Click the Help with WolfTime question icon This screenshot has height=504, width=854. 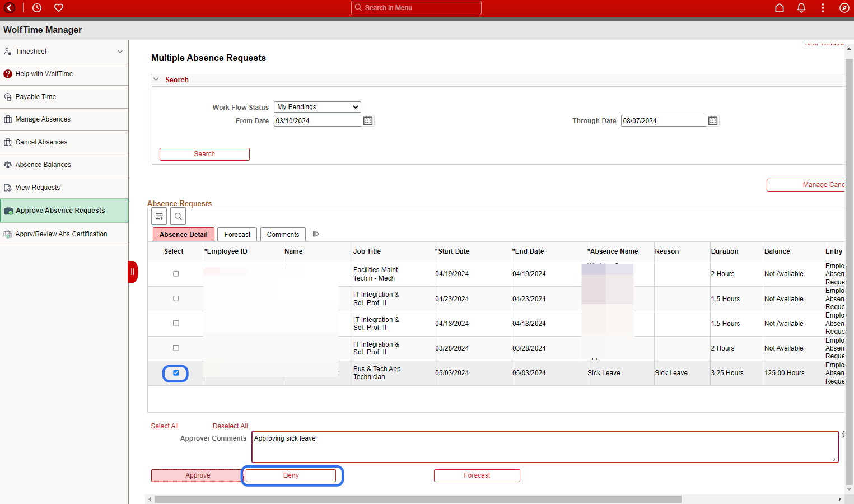coord(8,74)
